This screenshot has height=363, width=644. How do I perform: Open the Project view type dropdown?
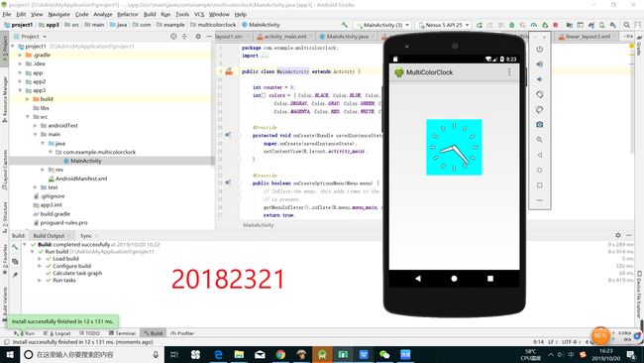coord(34,37)
